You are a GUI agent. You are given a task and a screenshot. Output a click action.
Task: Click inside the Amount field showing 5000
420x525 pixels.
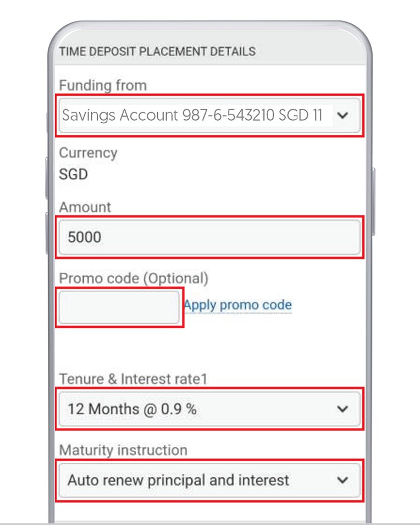209,237
